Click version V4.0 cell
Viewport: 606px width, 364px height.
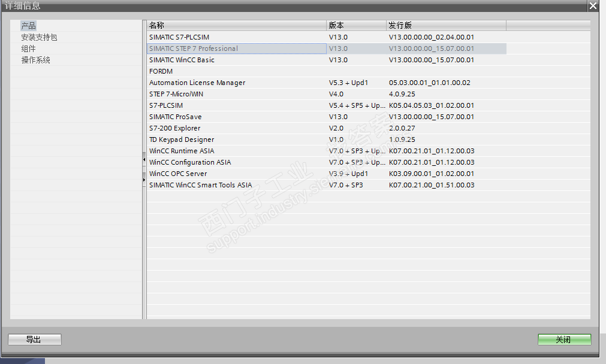tap(336, 94)
